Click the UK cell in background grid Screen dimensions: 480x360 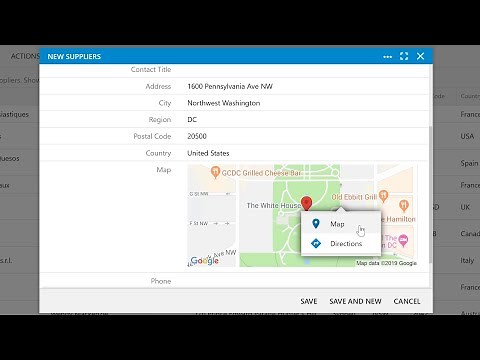coord(465,207)
